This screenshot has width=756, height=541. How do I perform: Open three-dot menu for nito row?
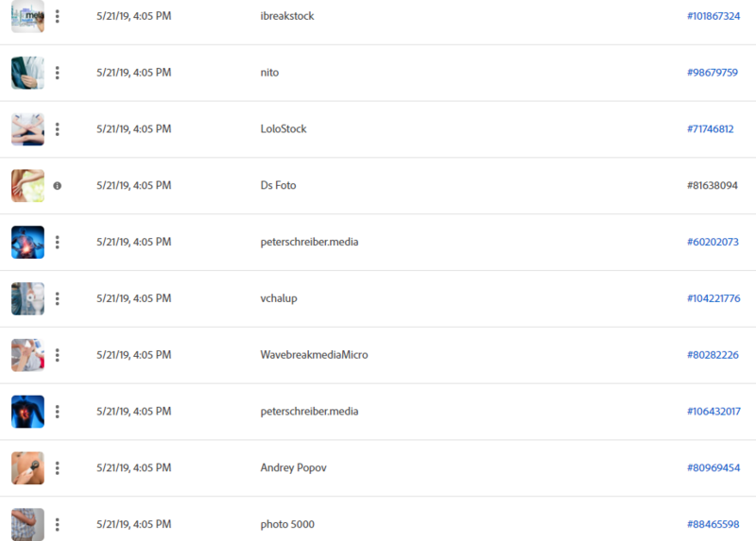click(x=58, y=73)
